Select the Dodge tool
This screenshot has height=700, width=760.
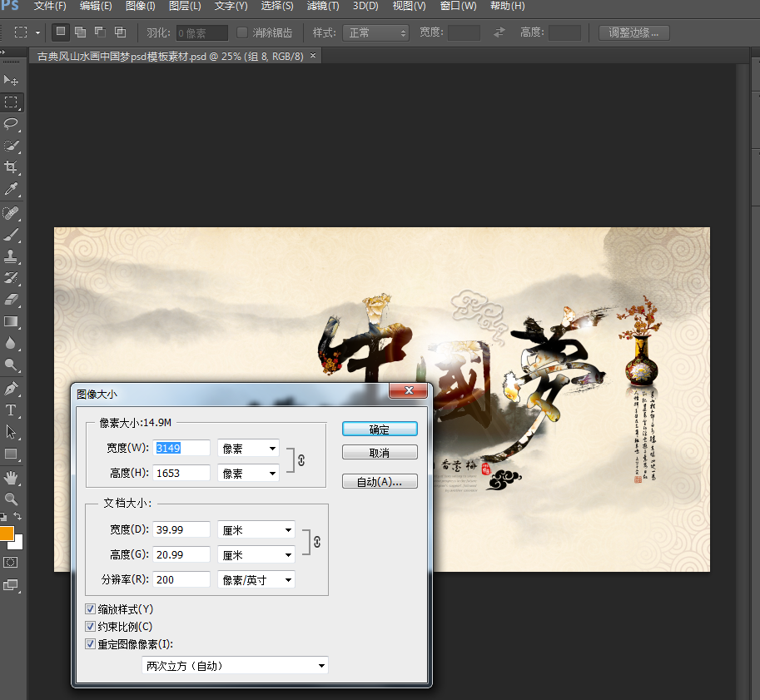point(11,365)
